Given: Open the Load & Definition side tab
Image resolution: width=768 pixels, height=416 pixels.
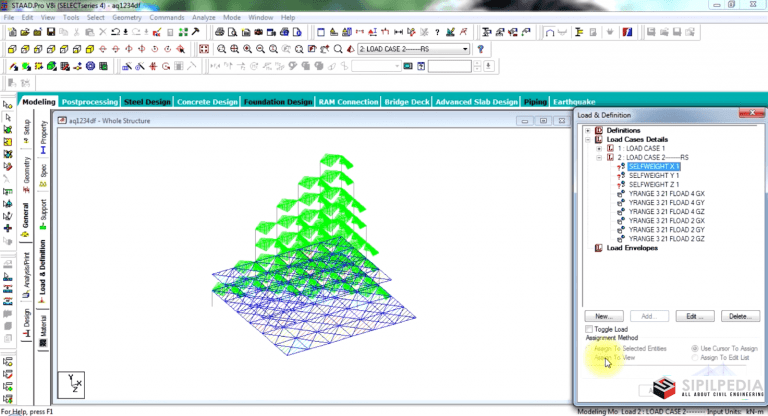Looking at the screenshot, I should [x=43, y=270].
